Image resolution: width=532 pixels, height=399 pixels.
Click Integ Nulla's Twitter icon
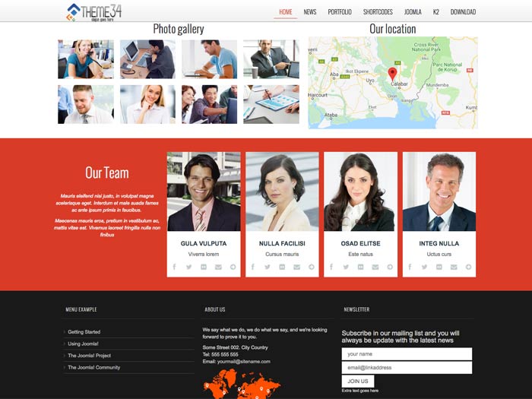pyautogui.click(x=424, y=267)
